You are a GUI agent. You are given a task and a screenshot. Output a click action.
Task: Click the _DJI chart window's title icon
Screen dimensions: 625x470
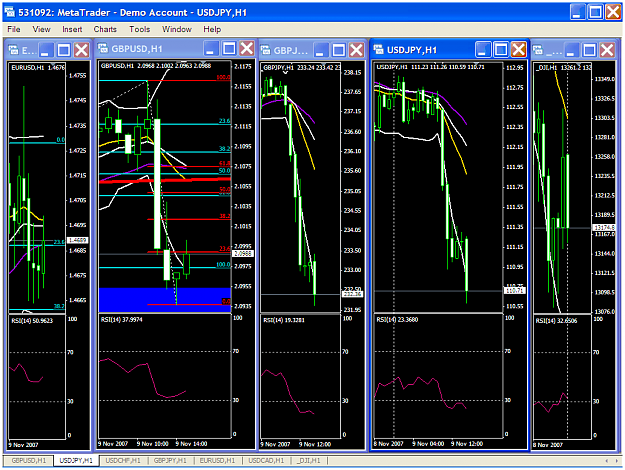[538, 49]
